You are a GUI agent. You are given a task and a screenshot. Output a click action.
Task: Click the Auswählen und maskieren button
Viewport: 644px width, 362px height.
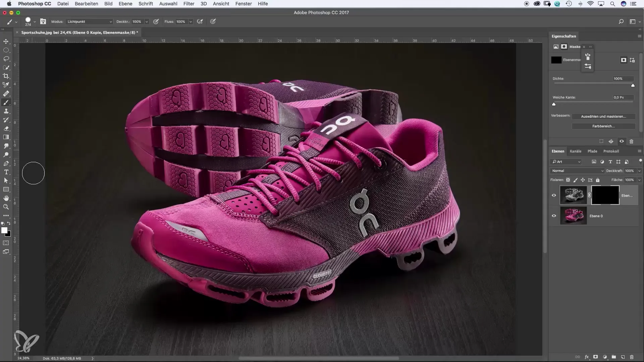(603, 116)
